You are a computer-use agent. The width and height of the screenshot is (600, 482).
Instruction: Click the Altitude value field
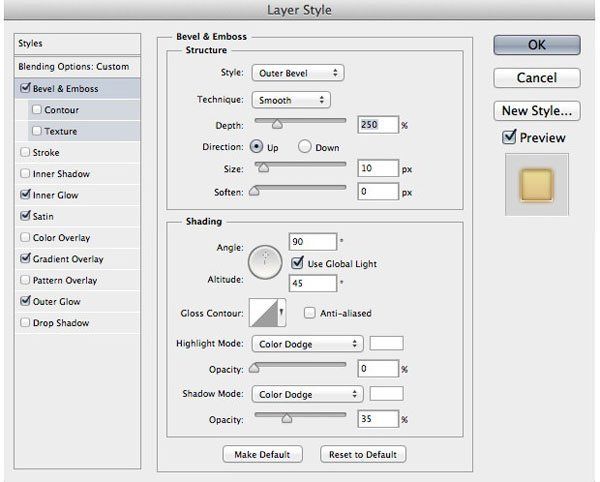[313, 283]
